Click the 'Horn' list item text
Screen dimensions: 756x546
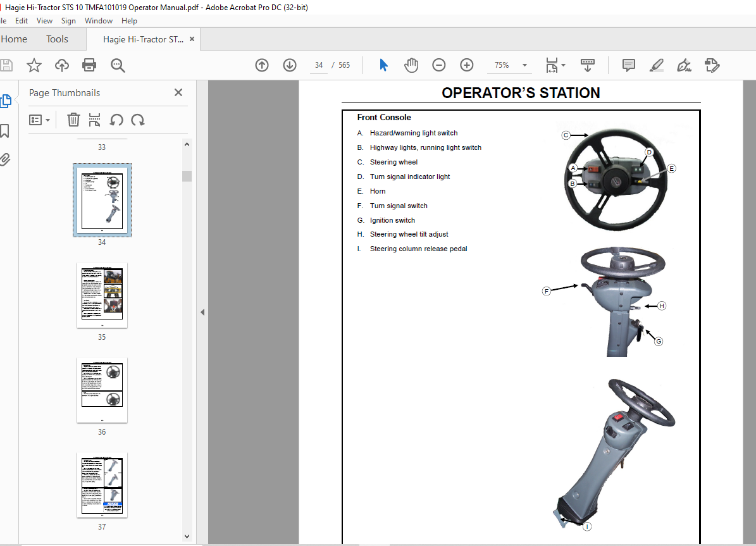click(378, 192)
